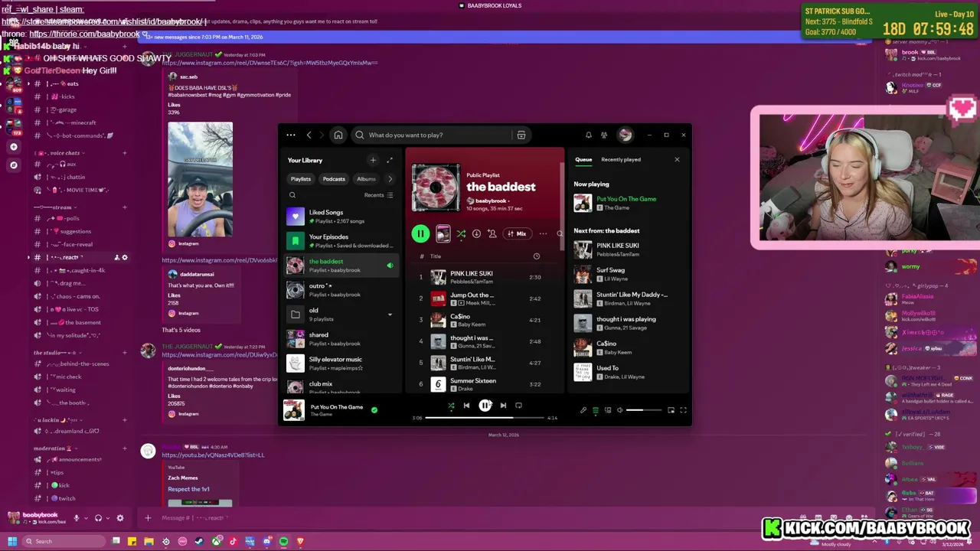Open Spotify Home with house icon
This screenshot has width=980, height=551.
pyautogui.click(x=338, y=135)
